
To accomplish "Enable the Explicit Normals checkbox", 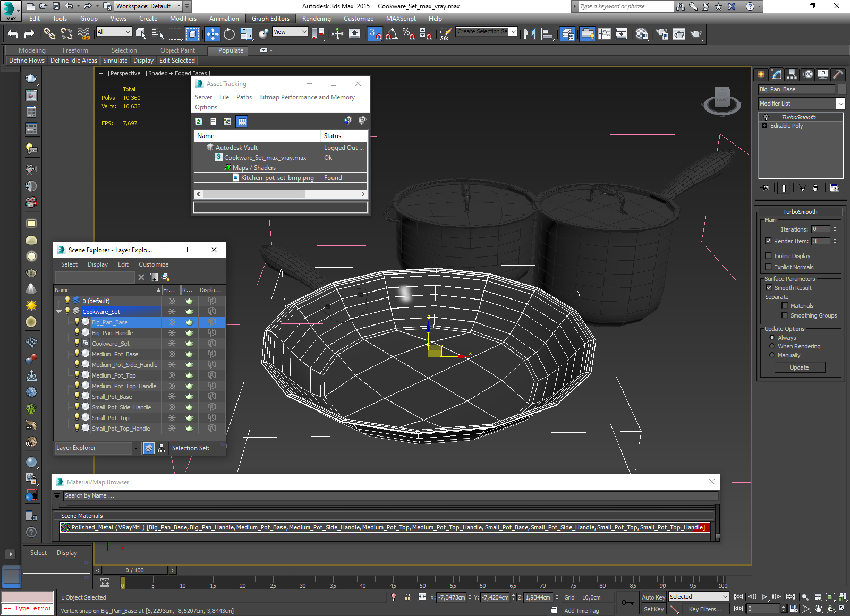I will [x=768, y=267].
